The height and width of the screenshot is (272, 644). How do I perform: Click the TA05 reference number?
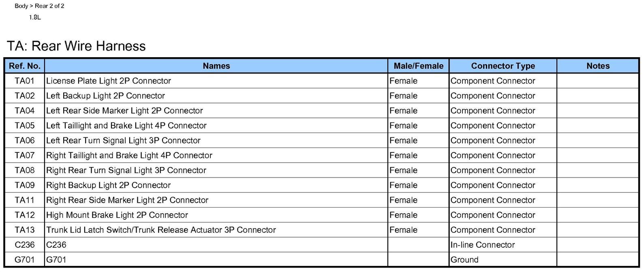pyautogui.click(x=25, y=126)
